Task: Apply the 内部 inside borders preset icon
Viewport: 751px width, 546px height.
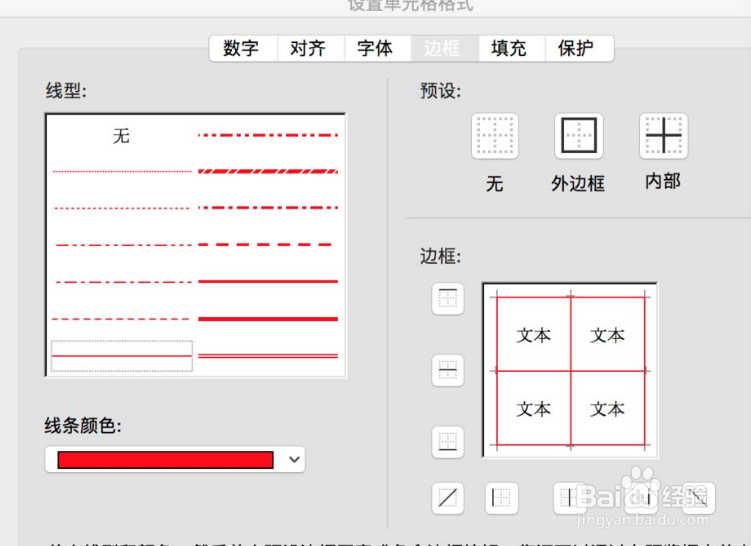Action: (x=663, y=136)
